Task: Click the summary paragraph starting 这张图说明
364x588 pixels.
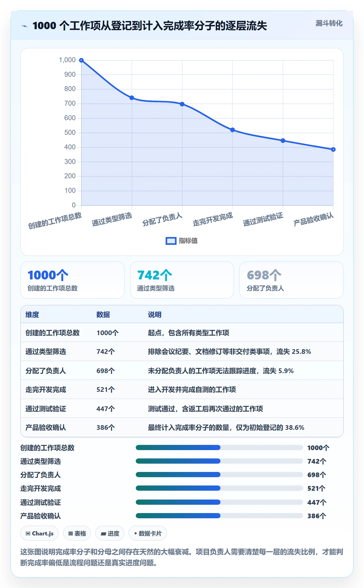Action: [182, 557]
